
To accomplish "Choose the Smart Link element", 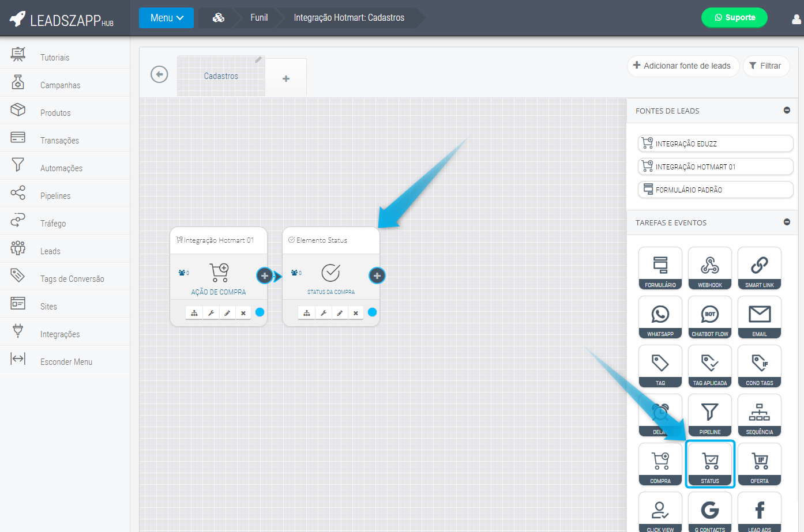I will click(x=759, y=268).
